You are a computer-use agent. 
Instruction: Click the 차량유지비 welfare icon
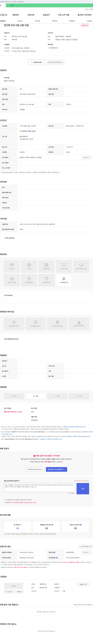tap(46, 267)
